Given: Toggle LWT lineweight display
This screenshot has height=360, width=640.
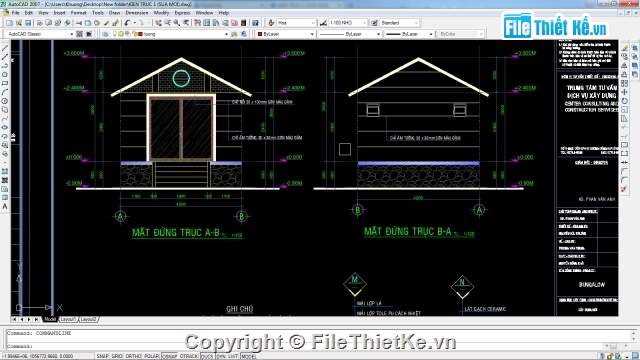Looking at the screenshot, I should click(x=233, y=356).
